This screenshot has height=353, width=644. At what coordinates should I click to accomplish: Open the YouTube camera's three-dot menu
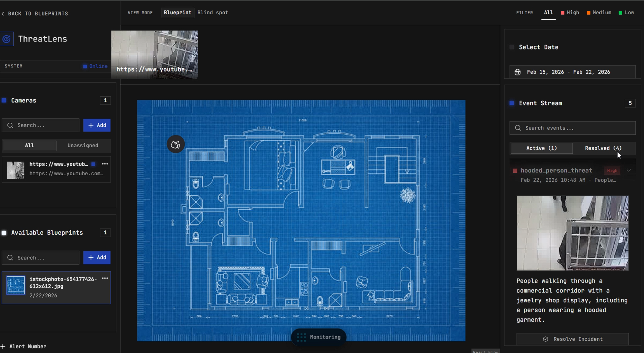[105, 164]
